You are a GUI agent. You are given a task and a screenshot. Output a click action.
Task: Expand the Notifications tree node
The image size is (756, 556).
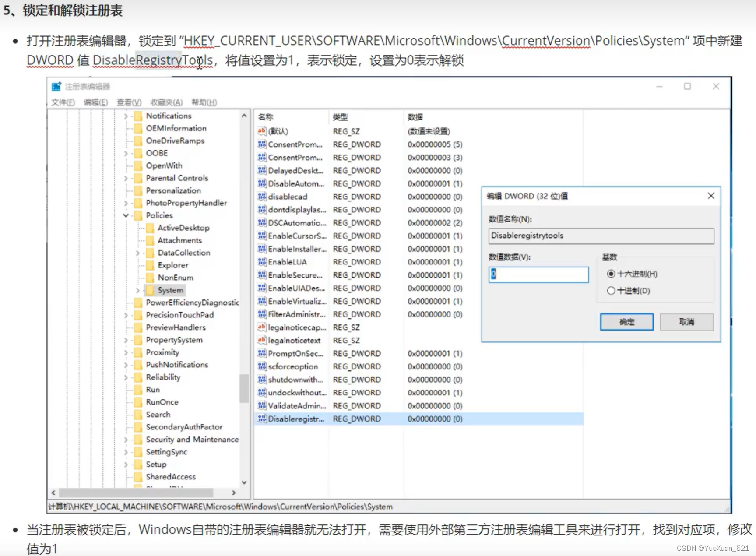[126, 116]
